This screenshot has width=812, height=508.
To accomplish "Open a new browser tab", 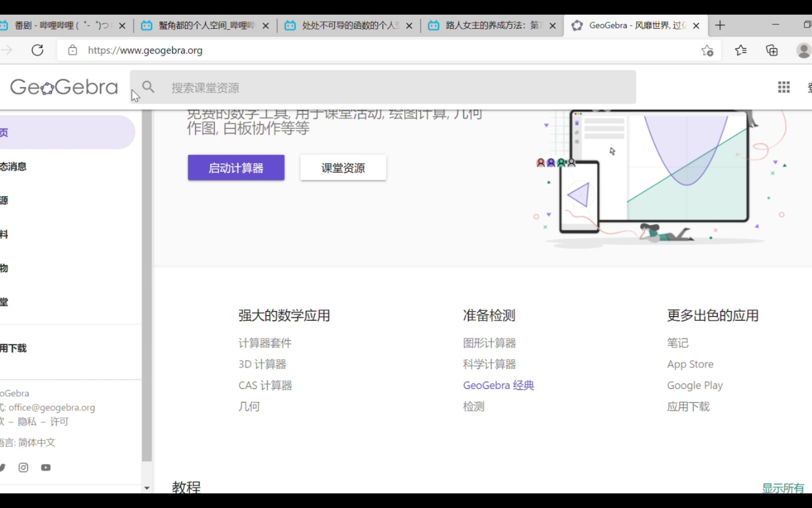I will [x=720, y=25].
